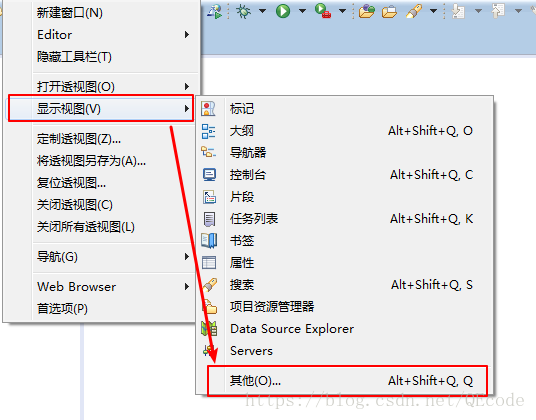Click the 大纲 outline view icon
This screenshot has height=420, width=536.
[209, 131]
